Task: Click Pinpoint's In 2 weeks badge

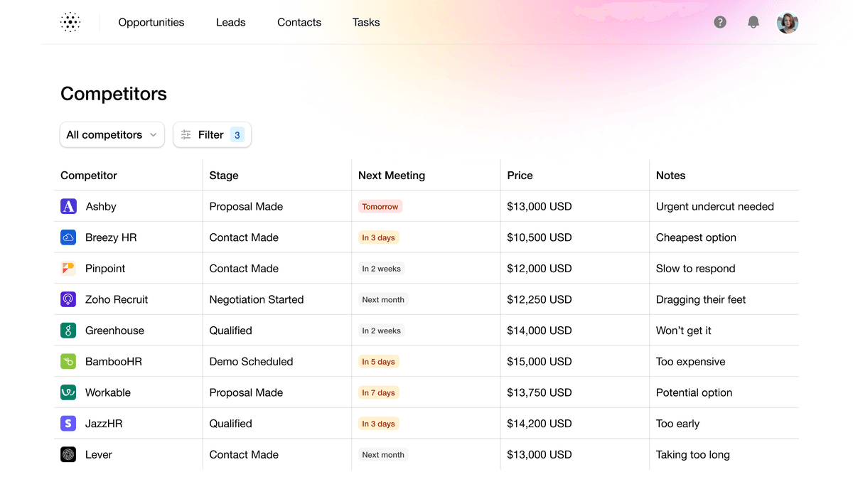Action: [382, 269]
